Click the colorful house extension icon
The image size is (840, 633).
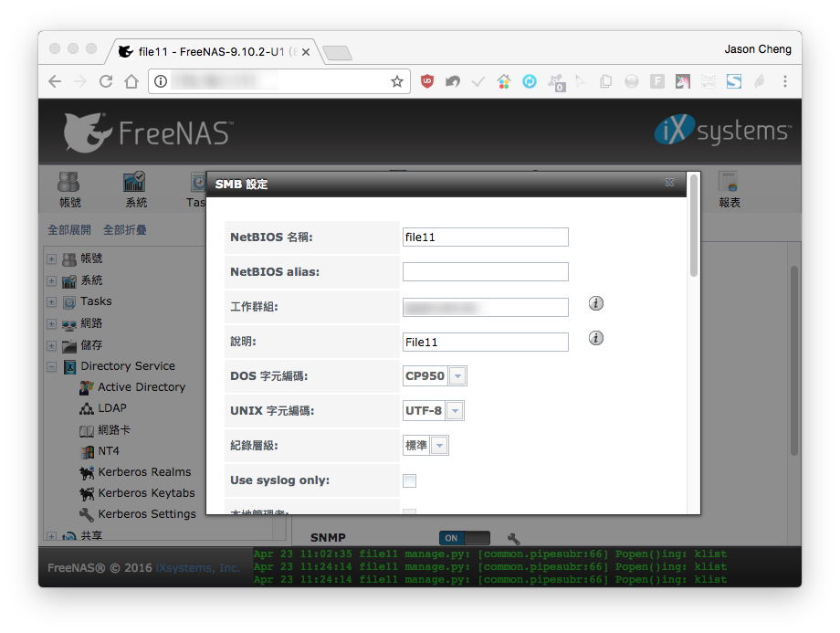504,81
